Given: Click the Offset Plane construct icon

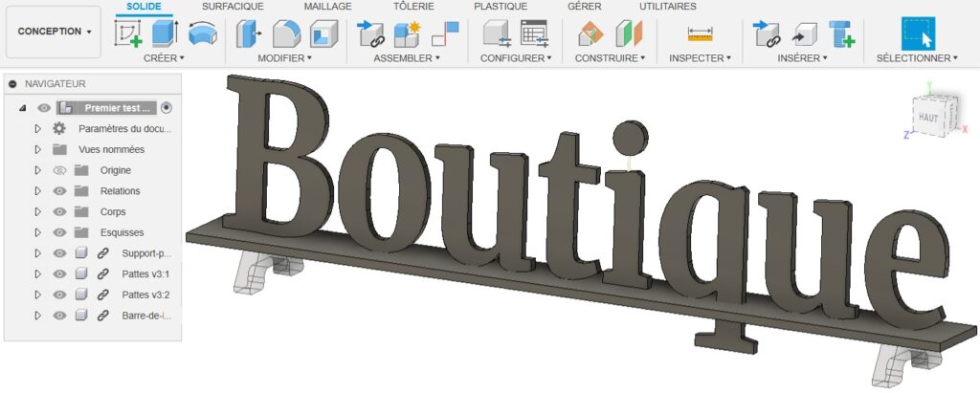Looking at the screenshot, I should (590, 34).
